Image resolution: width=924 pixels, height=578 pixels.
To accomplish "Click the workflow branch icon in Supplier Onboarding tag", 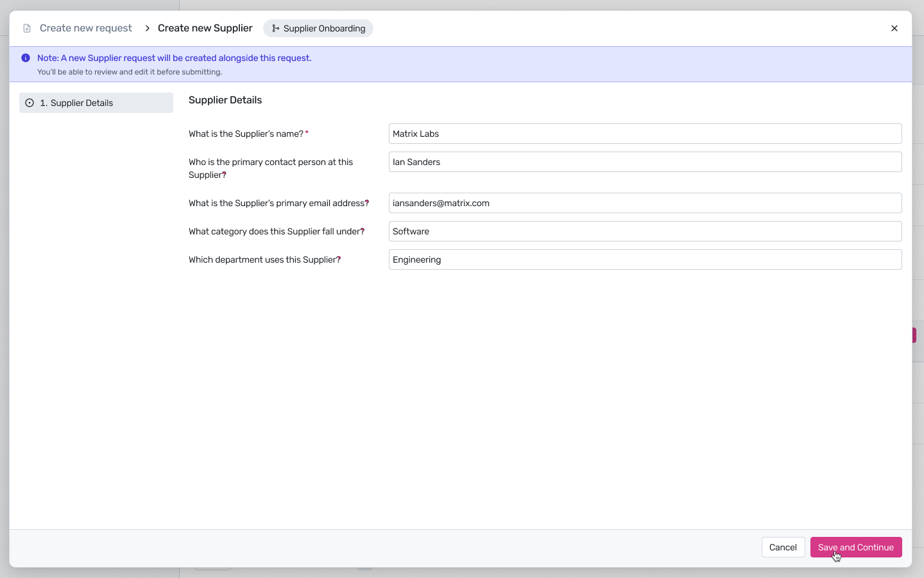I will pyautogui.click(x=276, y=28).
